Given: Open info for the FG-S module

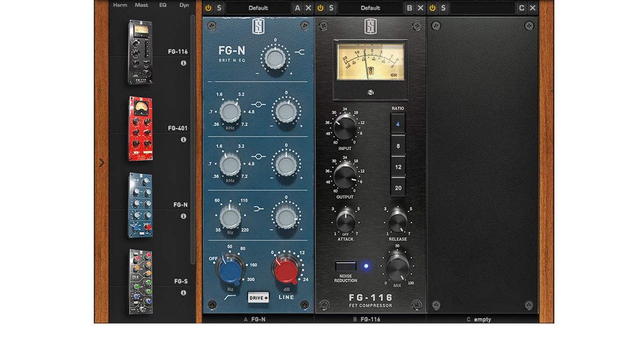Looking at the screenshot, I should click(184, 293).
